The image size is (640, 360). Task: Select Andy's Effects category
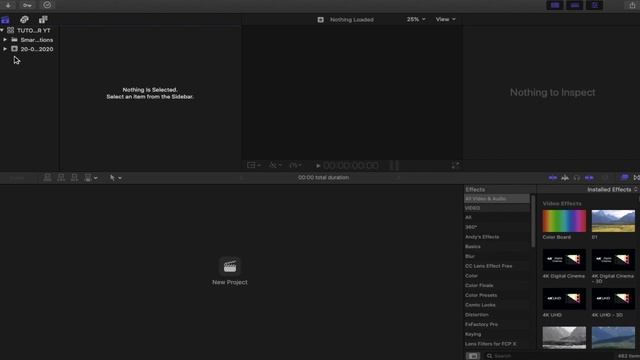[x=497, y=237]
